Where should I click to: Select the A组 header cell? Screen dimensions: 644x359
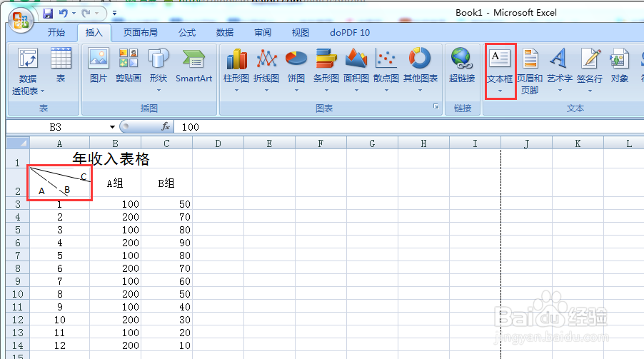coord(115,183)
